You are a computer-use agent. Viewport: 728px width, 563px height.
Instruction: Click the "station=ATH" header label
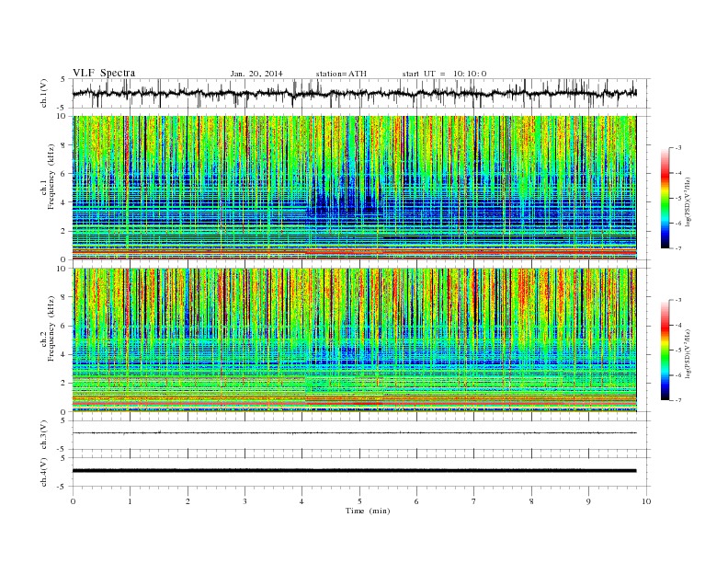pyautogui.click(x=341, y=74)
